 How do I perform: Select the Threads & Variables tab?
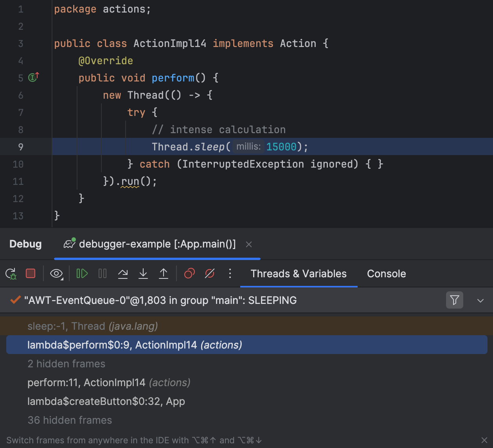[299, 273]
